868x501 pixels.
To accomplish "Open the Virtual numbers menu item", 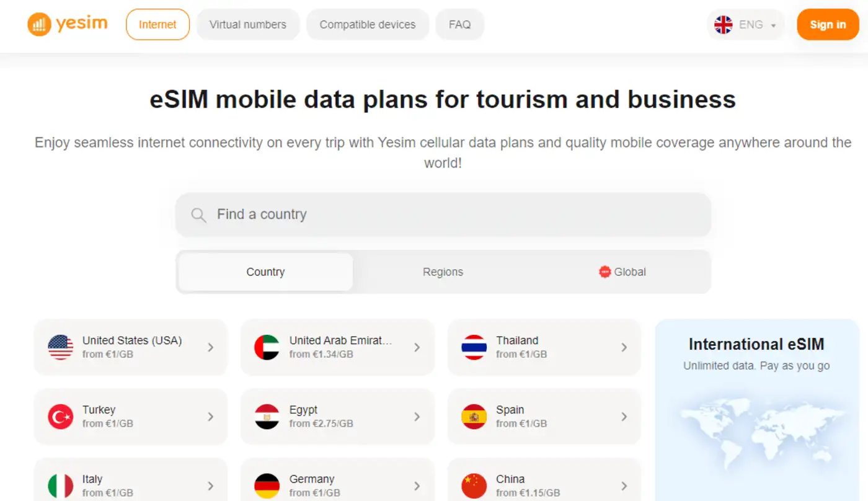I will [x=248, y=25].
